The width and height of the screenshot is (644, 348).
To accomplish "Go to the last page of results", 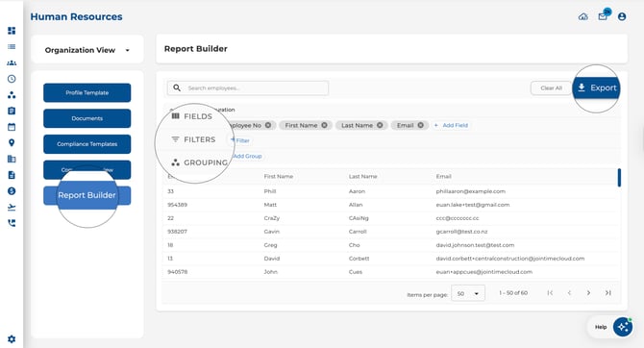I will [607, 293].
